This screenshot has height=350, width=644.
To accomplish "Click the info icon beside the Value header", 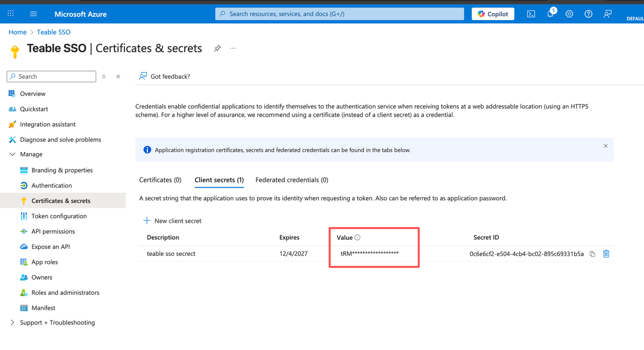I will (357, 237).
